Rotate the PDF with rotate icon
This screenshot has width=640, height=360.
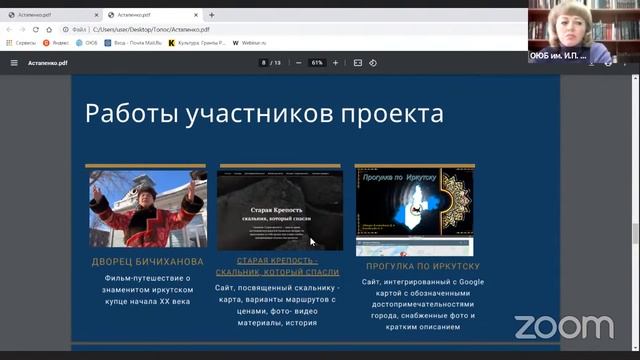(373, 63)
